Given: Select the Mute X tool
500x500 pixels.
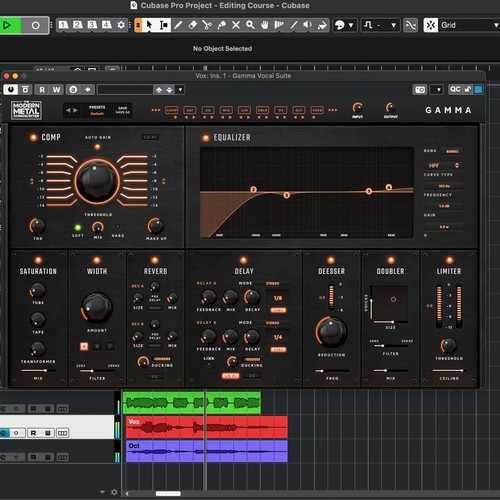Looking at the screenshot, I should [236, 25].
